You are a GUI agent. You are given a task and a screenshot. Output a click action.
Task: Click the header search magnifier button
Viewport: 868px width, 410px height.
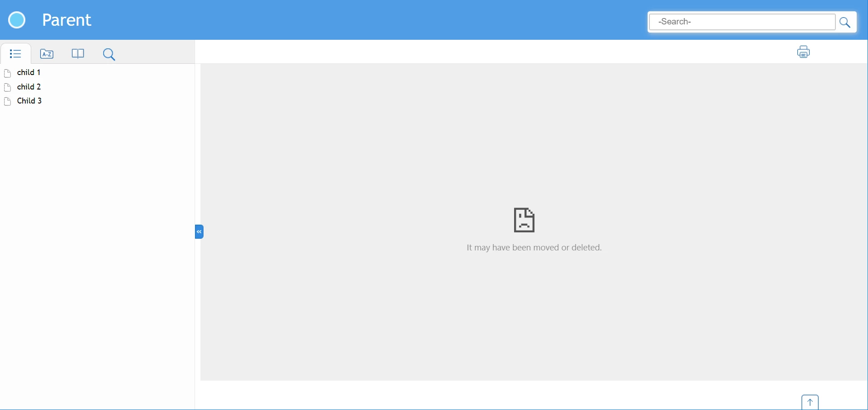pos(845,22)
